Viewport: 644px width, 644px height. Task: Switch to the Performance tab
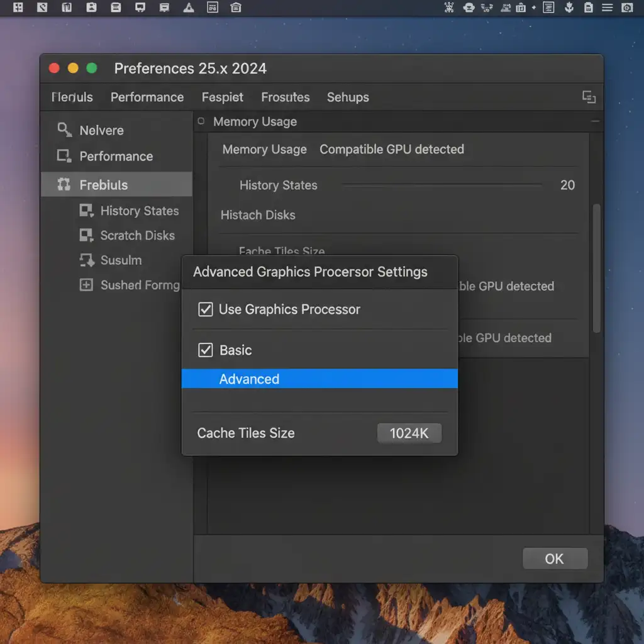pos(147,97)
